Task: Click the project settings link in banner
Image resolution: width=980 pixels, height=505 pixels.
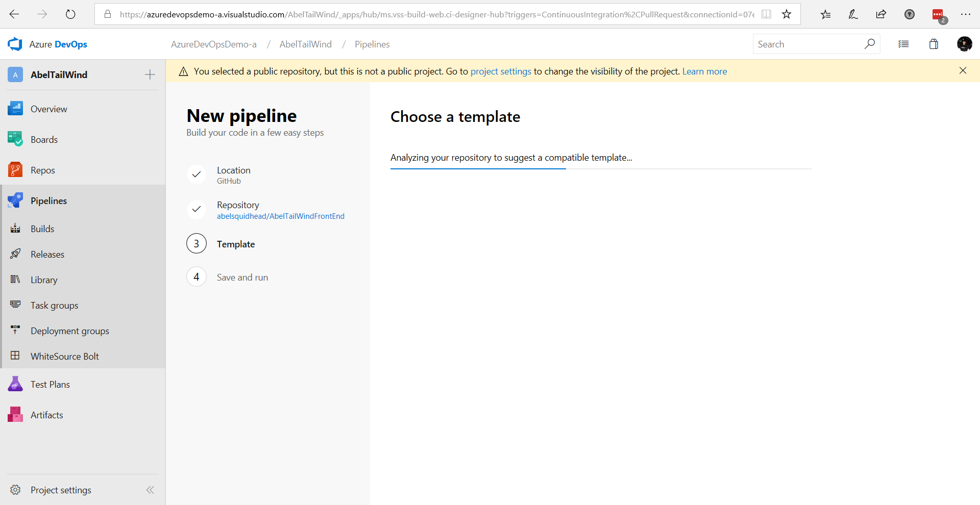Action: [x=501, y=71]
